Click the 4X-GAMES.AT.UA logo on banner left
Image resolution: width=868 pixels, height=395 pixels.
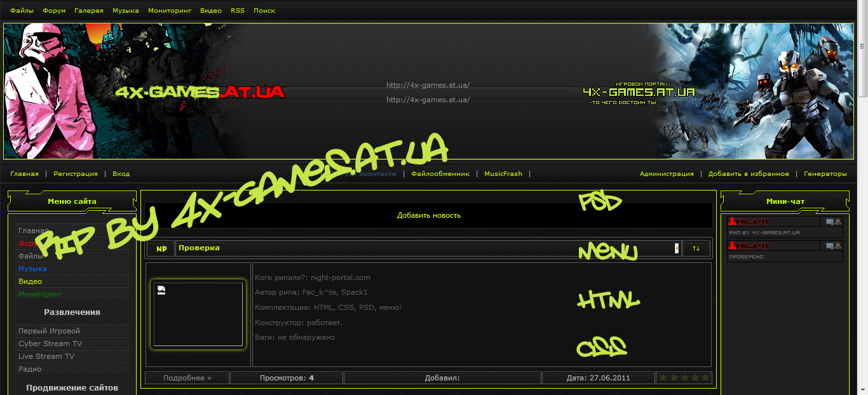tap(200, 93)
